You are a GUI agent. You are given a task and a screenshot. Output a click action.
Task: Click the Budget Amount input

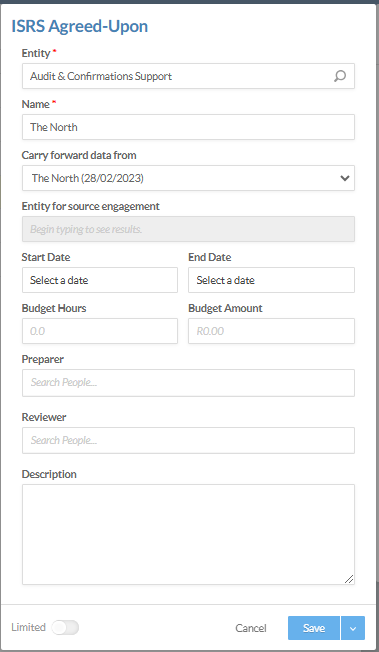coord(271,331)
